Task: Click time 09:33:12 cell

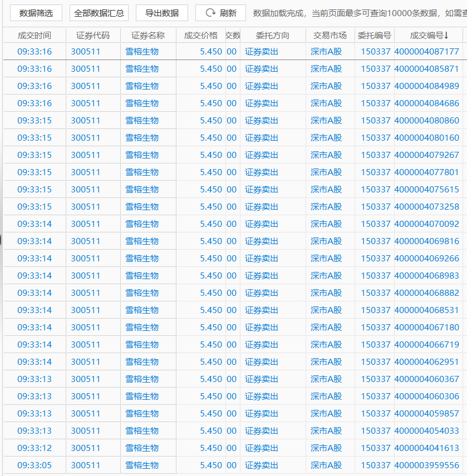Action: [x=35, y=448]
